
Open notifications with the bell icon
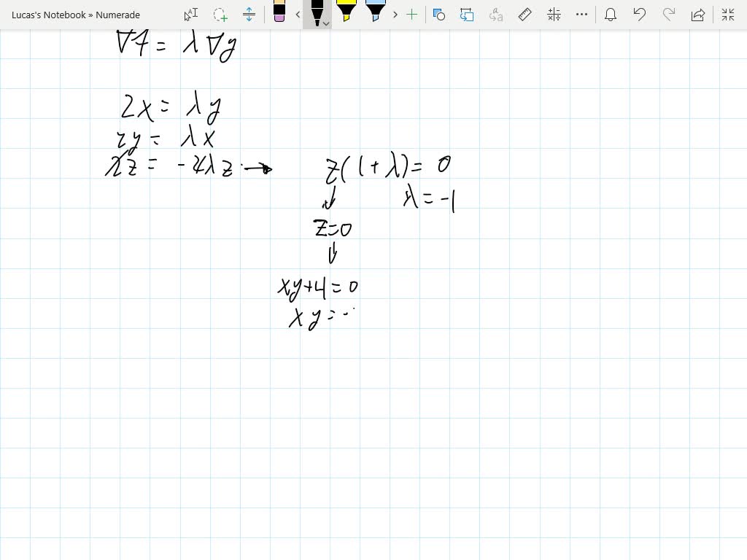611,15
